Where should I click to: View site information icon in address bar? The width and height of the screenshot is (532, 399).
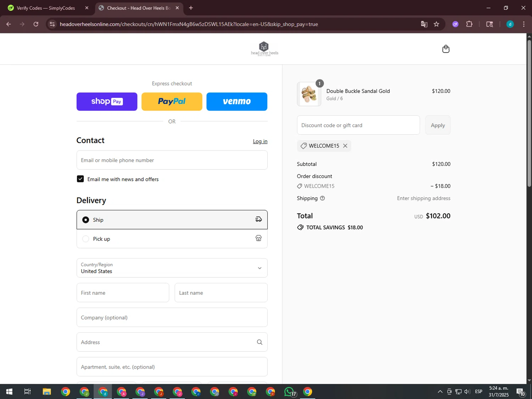(52, 24)
